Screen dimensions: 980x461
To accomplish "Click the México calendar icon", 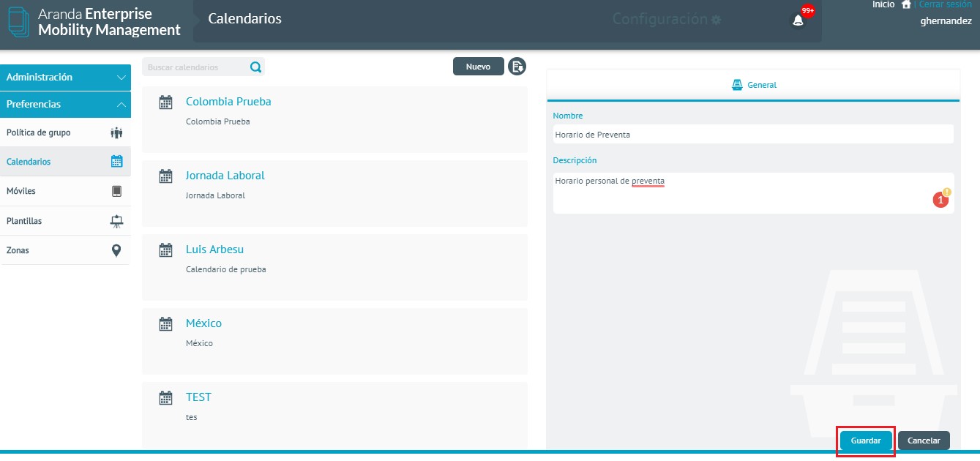I will point(166,324).
